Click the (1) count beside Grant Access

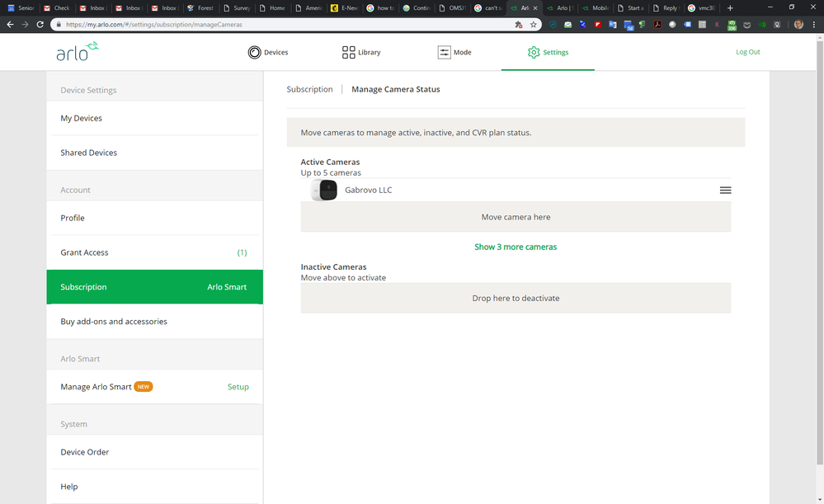(242, 252)
